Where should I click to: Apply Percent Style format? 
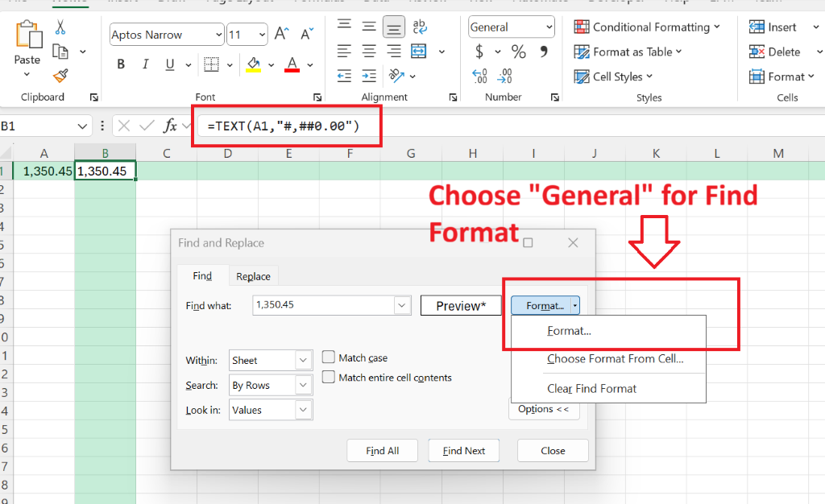click(x=518, y=52)
